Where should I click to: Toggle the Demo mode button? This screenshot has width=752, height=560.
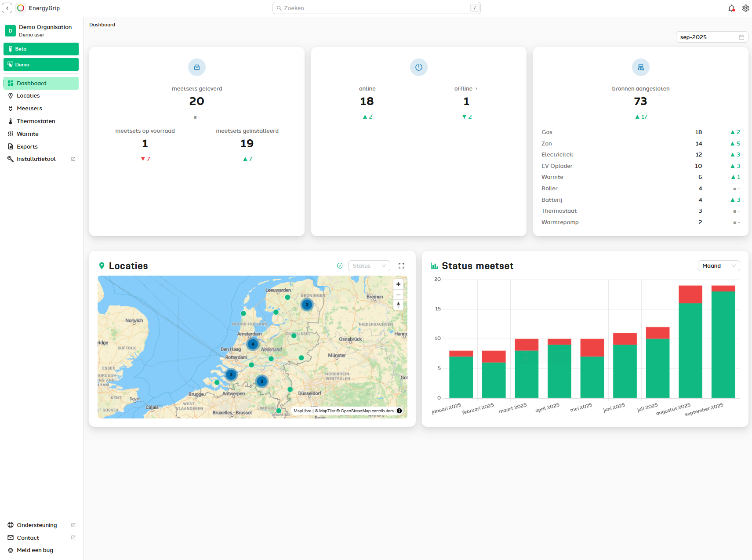(41, 64)
